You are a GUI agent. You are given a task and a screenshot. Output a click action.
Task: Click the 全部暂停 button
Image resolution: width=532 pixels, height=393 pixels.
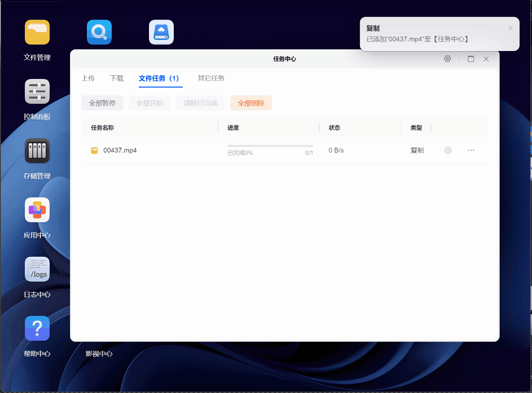coord(102,103)
